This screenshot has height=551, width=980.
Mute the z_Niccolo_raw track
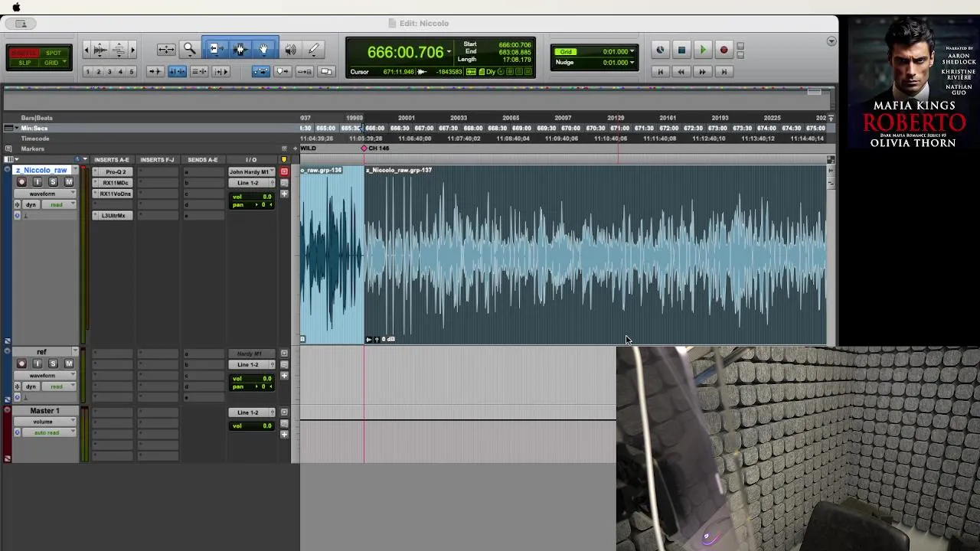coord(69,182)
